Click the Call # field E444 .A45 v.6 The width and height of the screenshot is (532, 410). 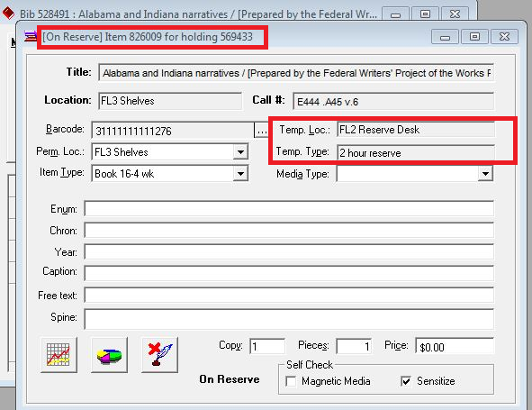(x=393, y=101)
